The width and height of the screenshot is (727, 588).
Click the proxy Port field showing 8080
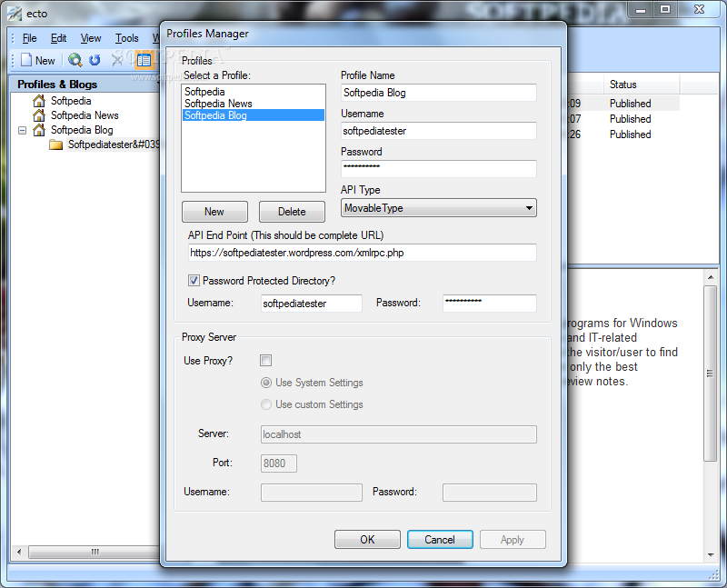click(279, 463)
